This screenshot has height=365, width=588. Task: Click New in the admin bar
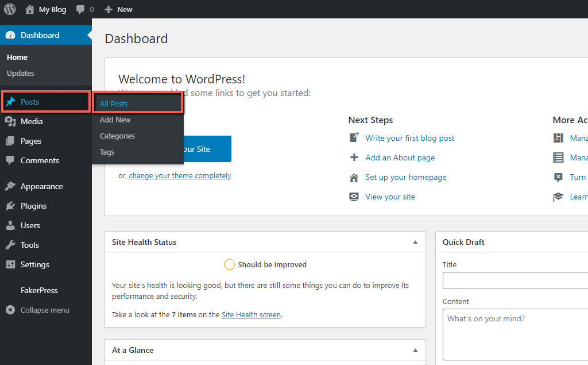[125, 9]
